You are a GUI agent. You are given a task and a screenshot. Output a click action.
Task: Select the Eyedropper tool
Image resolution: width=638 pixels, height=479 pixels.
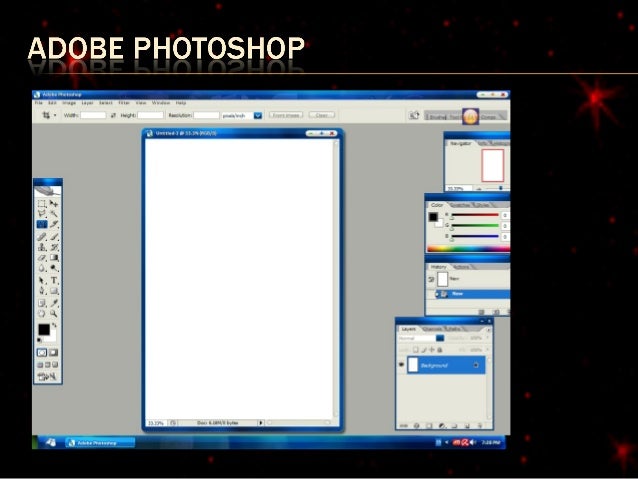[54, 303]
